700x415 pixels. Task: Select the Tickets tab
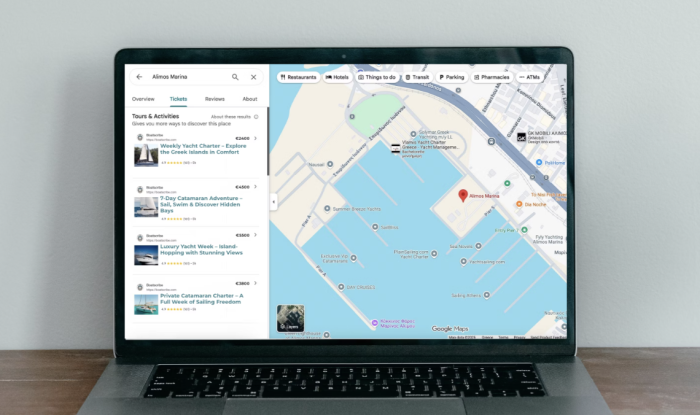click(178, 99)
